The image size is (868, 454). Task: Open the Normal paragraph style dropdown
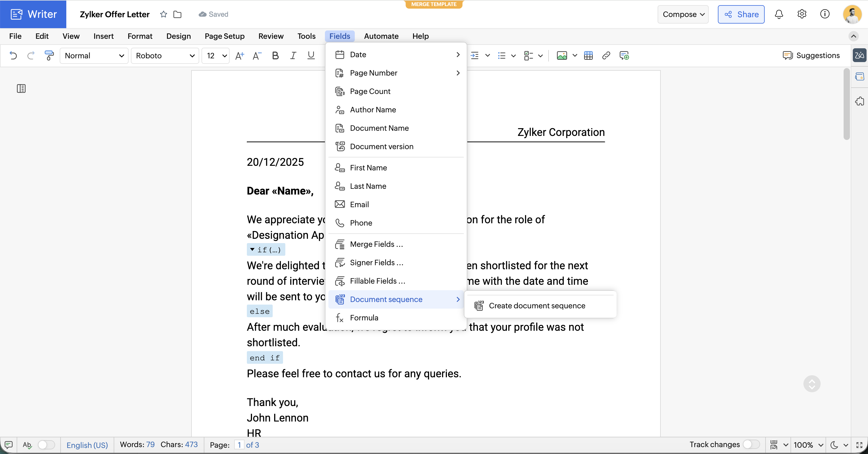click(94, 56)
